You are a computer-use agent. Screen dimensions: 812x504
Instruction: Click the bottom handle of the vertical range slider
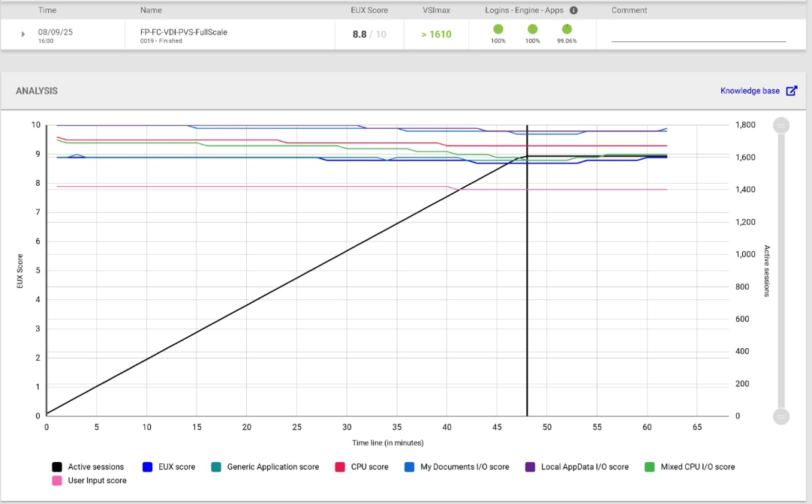(781, 416)
